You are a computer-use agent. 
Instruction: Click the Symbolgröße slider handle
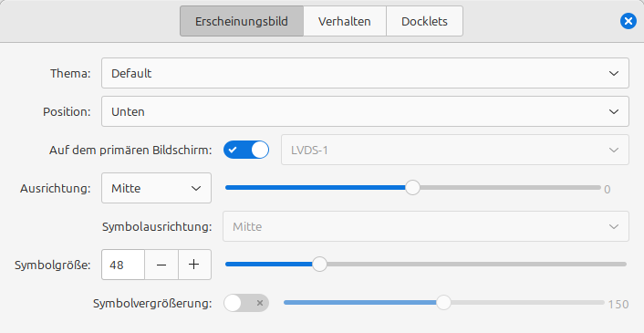point(319,264)
